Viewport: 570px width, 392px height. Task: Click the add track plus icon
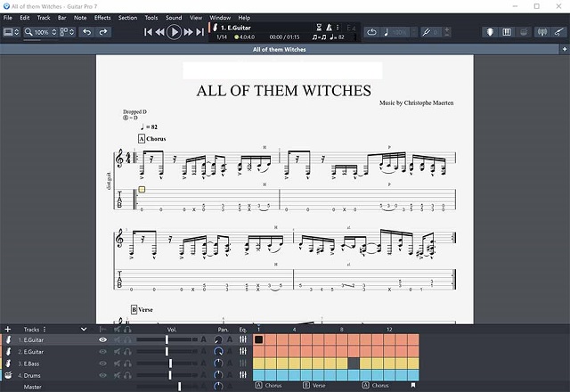(7, 329)
